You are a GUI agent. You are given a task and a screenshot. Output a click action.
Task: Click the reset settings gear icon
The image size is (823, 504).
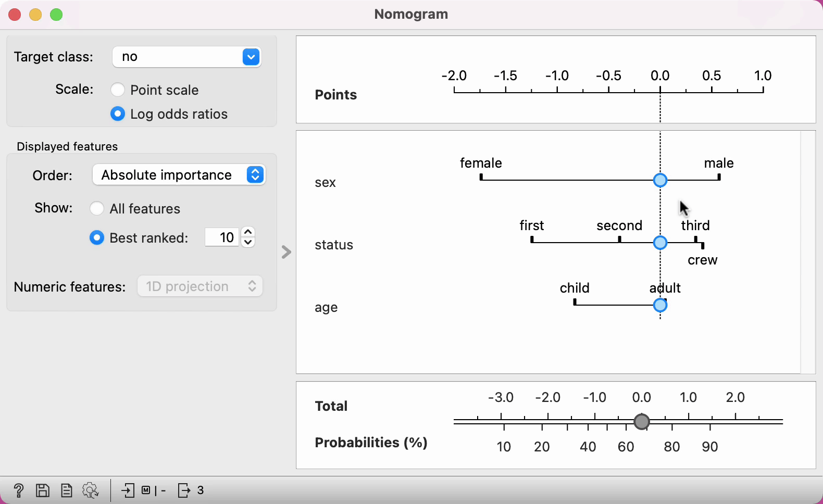(90, 490)
